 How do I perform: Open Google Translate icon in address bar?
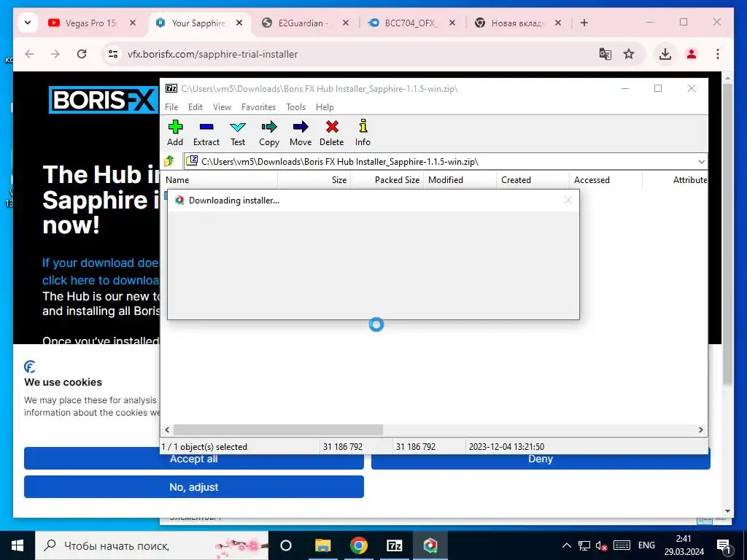click(605, 54)
